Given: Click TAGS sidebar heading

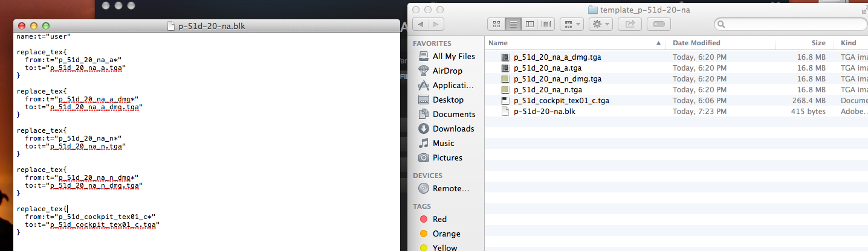Looking at the screenshot, I should (423, 206).
